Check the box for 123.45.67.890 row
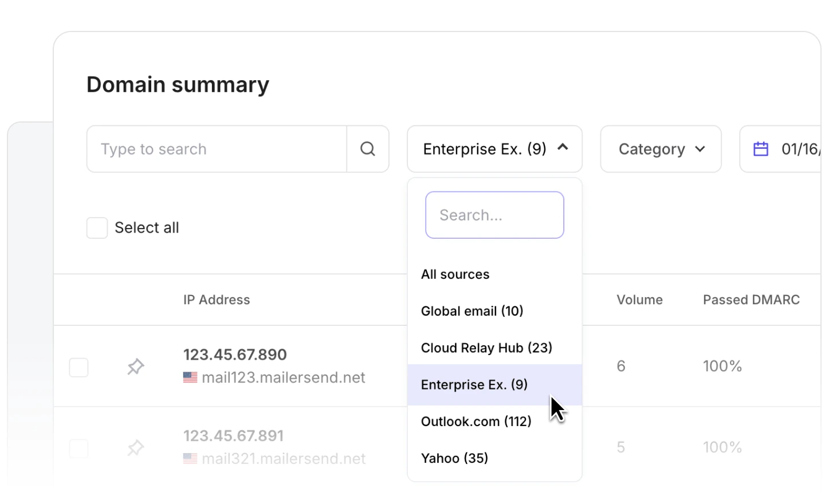The width and height of the screenshot is (825, 504). (x=79, y=367)
